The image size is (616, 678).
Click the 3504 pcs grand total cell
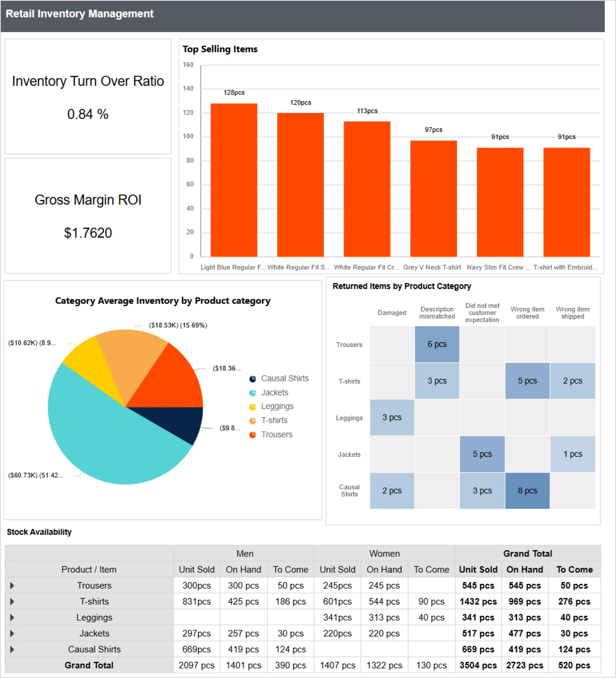pos(478,665)
